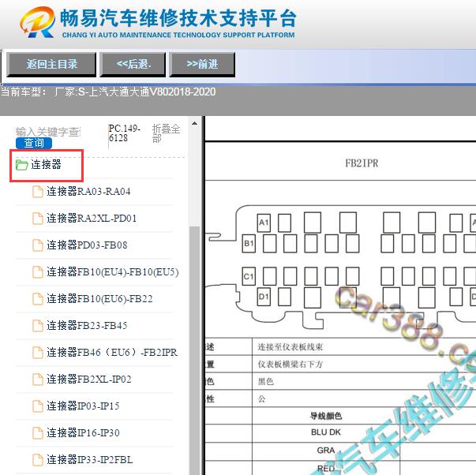Click the 公 gender cell

click(261, 398)
